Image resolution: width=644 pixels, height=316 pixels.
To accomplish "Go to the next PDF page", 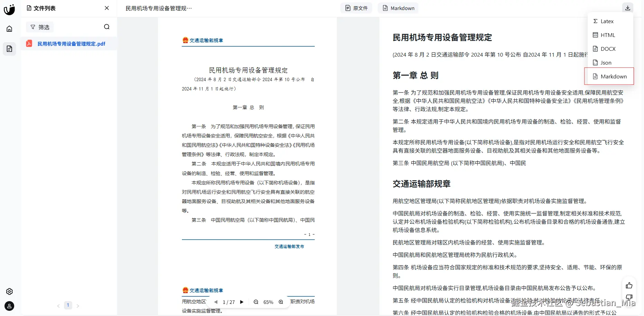I will coord(242,302).
